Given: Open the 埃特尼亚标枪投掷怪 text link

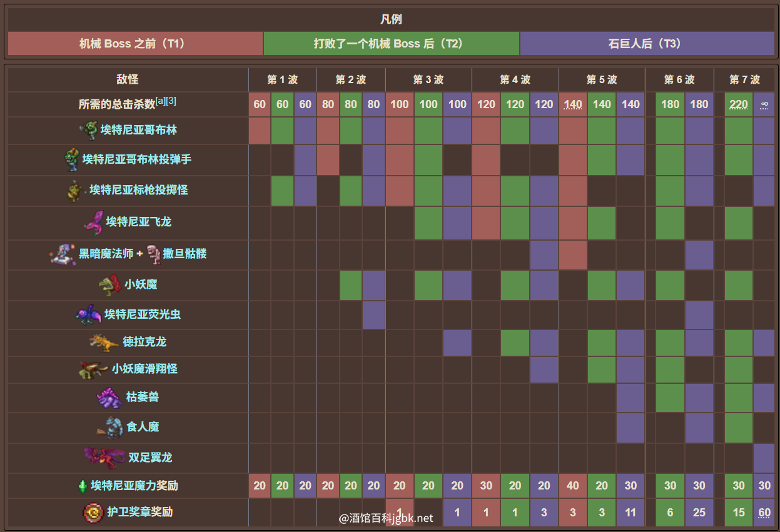Looking at the screenshot, I should pos(138,190).
